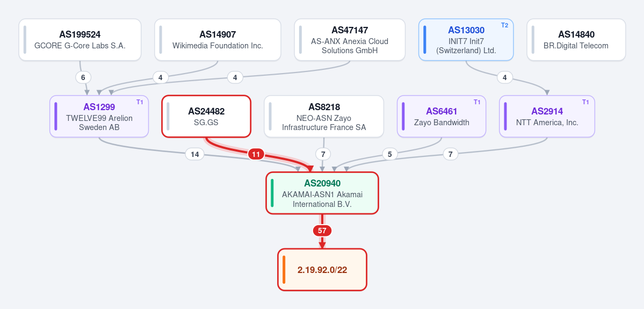Click the 6 edge count badge
Viewport: 644px width, 309px height.
(83, 77)
